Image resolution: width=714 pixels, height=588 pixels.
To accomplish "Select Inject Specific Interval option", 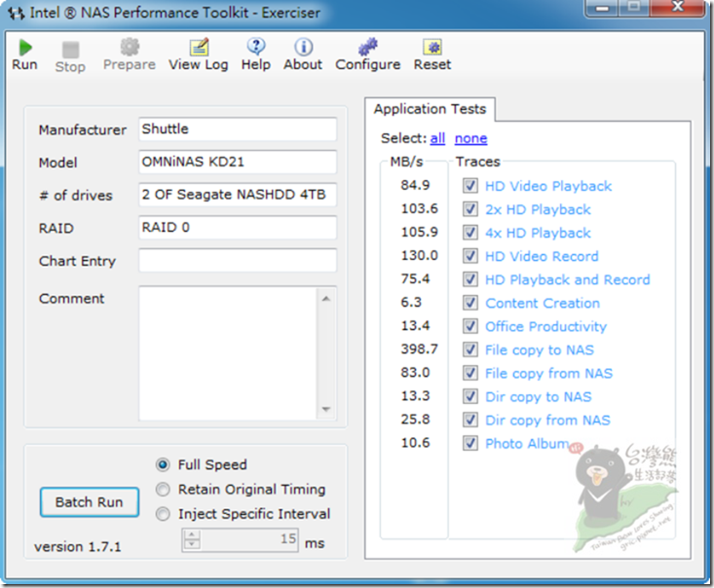I will coord(163,514).
